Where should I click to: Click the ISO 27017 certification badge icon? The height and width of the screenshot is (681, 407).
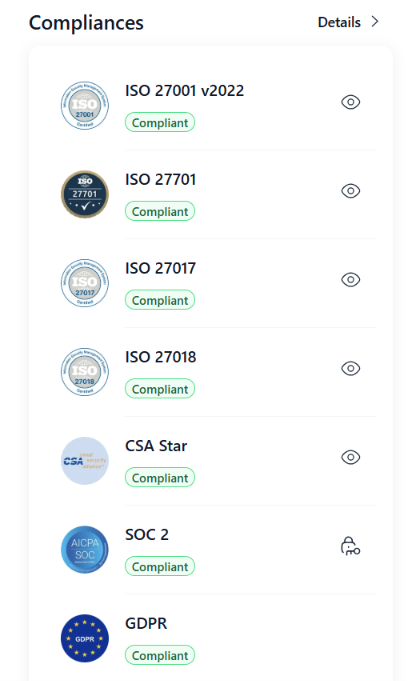85,283
